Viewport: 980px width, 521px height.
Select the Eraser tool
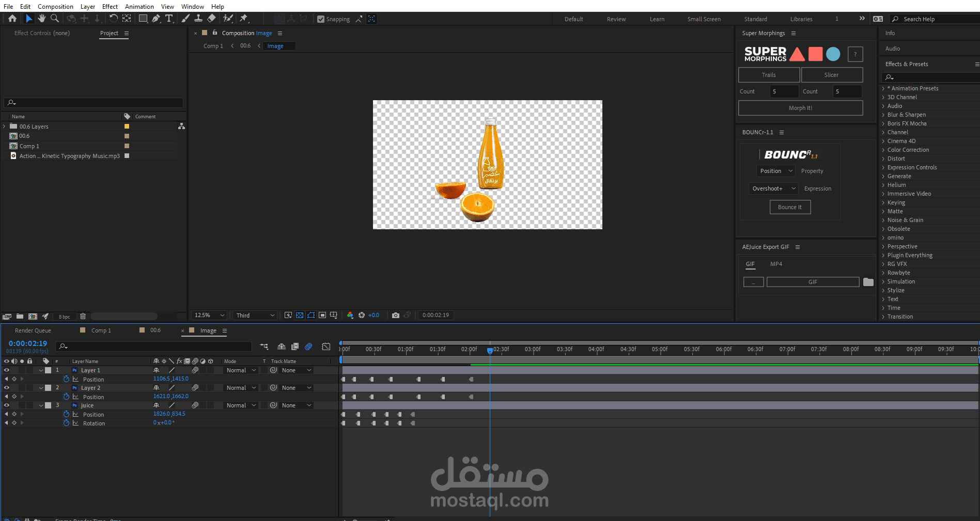tap(211, 19)
